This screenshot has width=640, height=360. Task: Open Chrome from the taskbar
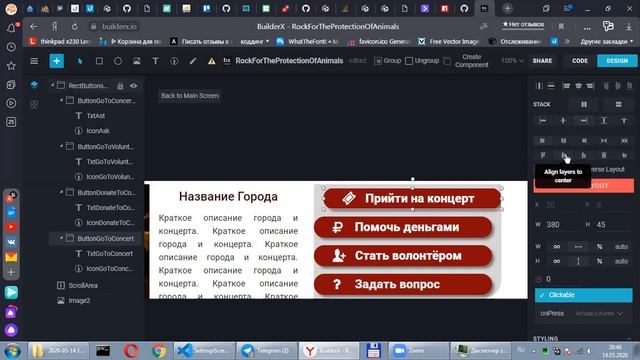(x=158, y=351)
